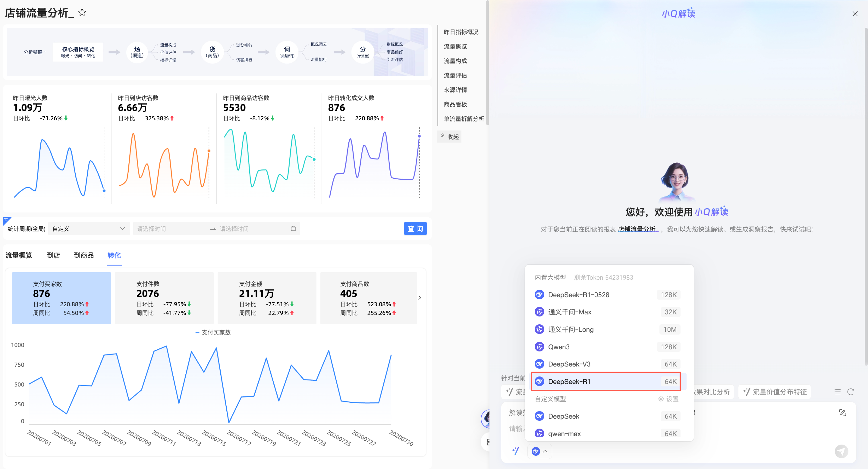Switch to the 到商品 tab
The height and width of the screenshot is (469, 868).
[83, 255]
